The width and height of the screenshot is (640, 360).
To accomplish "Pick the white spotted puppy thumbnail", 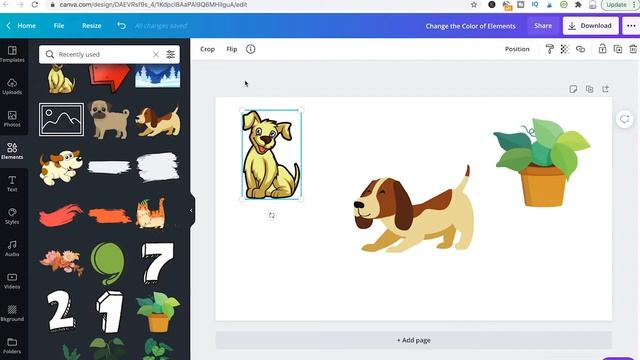I will point(61,167).
